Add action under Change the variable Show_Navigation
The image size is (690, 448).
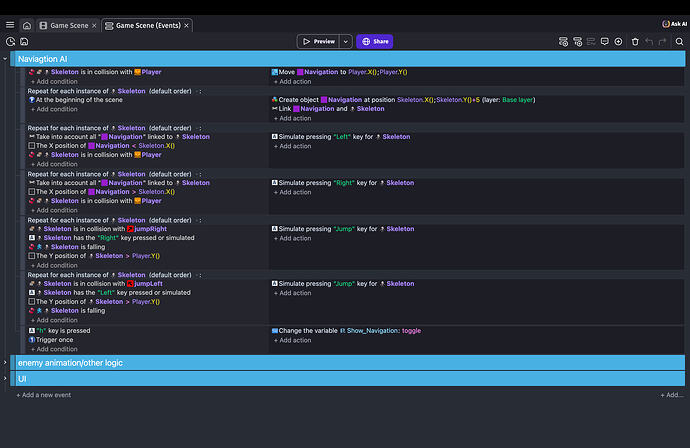click(292, 340)
